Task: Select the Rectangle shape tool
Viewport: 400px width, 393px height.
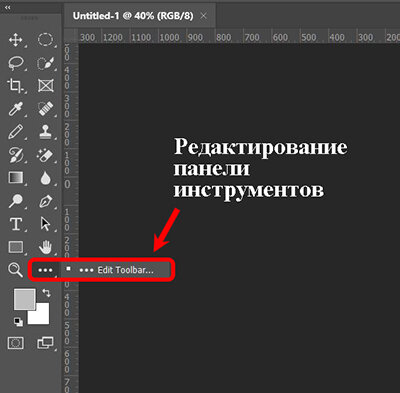Action: point(16,247)
